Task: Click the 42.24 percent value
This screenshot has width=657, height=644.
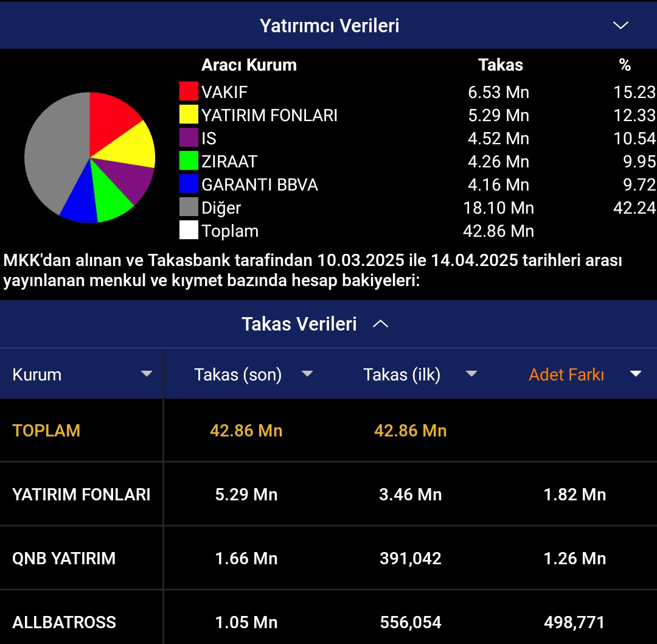Action: tap(634, 208)
